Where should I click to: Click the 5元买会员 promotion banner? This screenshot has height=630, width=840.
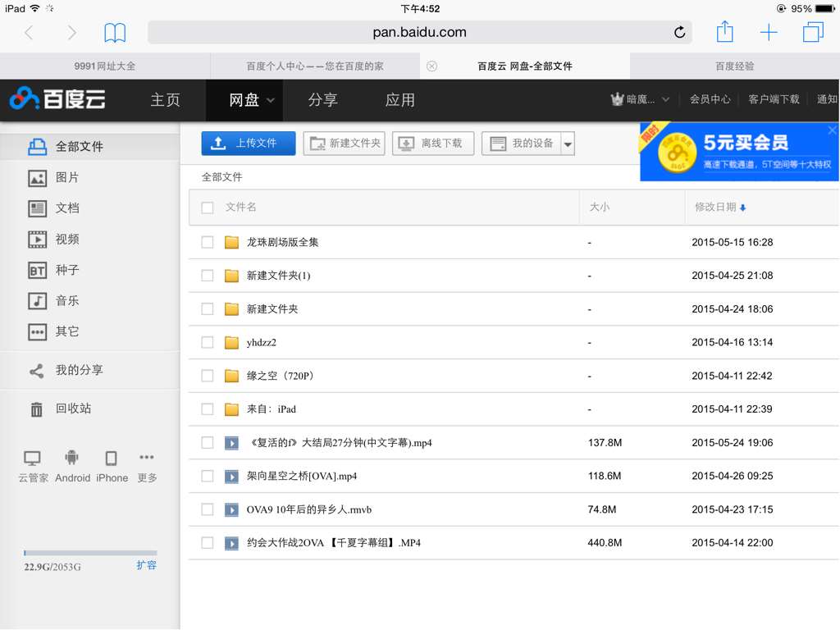pos(739,152)
